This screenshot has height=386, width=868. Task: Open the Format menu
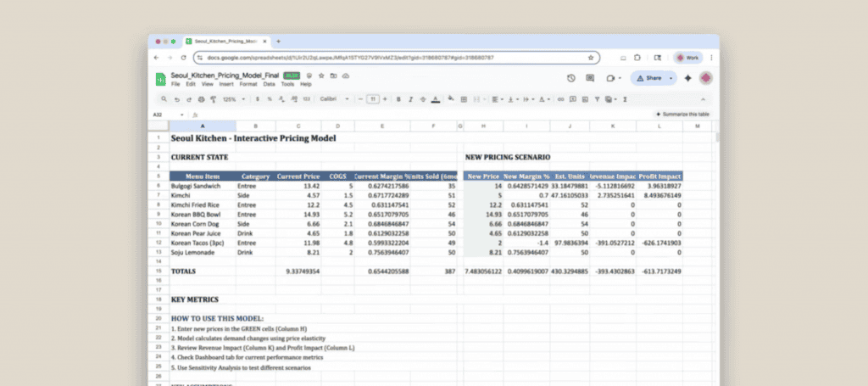click(x=248, y=84)
